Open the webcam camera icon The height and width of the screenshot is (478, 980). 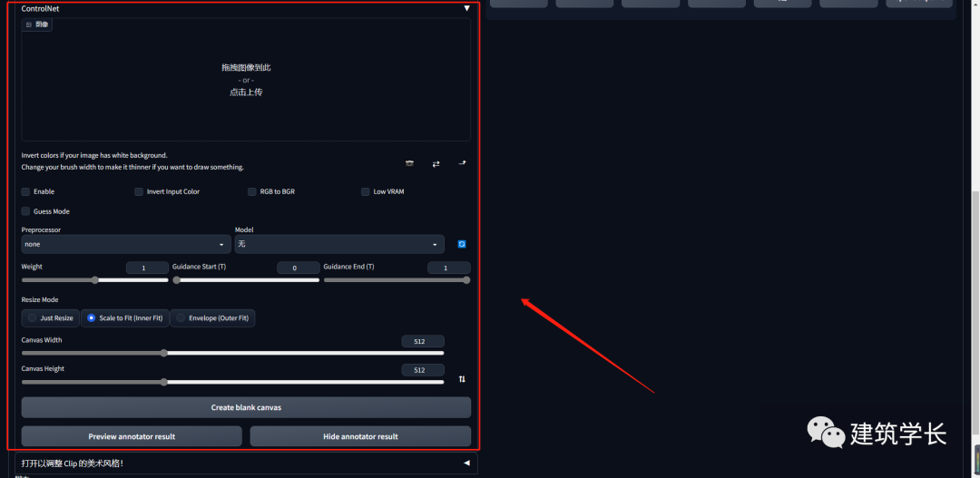tap(409, 163)
